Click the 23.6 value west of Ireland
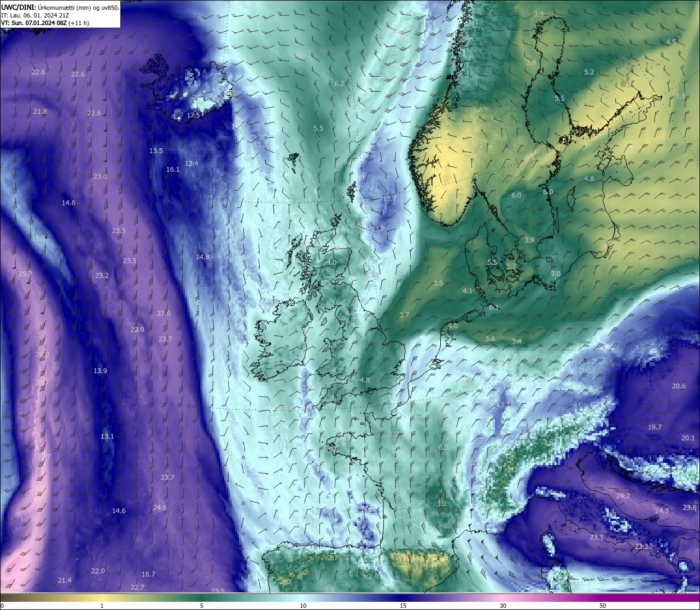 [164, 313]
